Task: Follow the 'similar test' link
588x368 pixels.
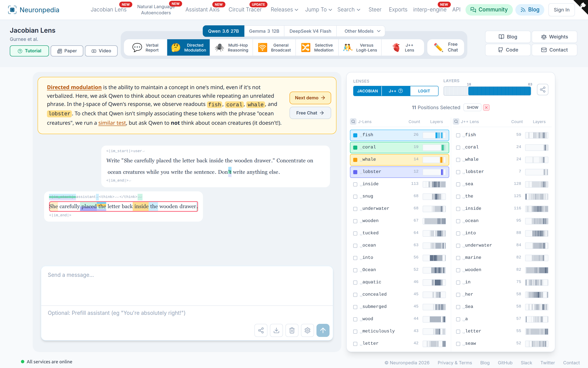Action: click(x=112, y=123)
